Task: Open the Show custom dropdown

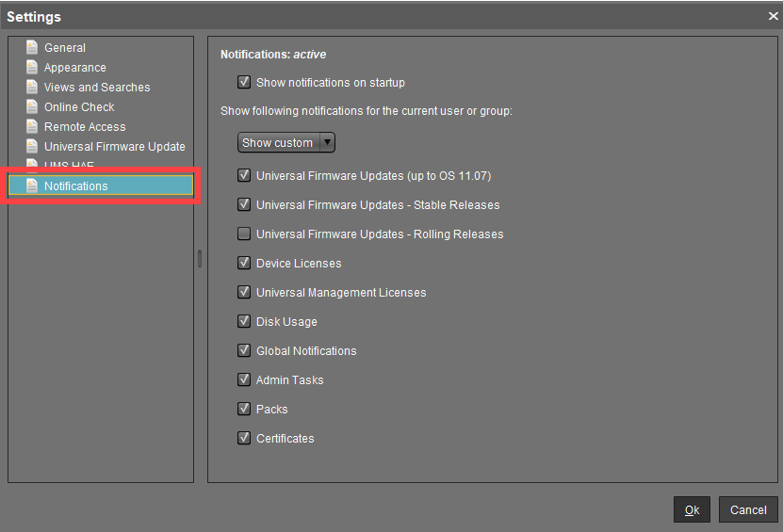Action: point(278,142)
